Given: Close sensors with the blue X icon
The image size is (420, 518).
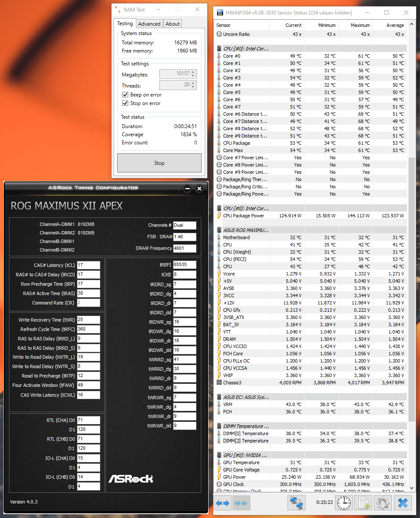Looking at the screenshot, I should coord(402,503).
